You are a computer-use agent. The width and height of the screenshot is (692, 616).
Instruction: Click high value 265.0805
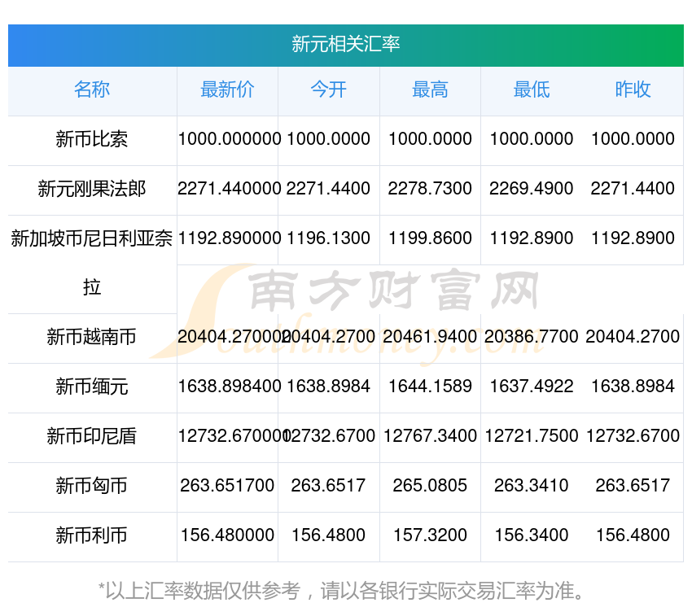point(431,486)
